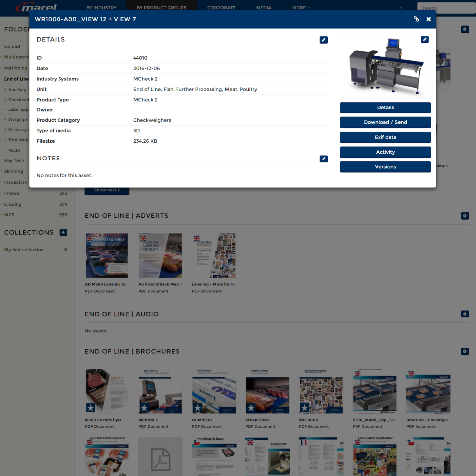Viewport: 476px width, 476px height.
Task: Click star icon on WPL9000 brochure
Action: coord(304,408)
